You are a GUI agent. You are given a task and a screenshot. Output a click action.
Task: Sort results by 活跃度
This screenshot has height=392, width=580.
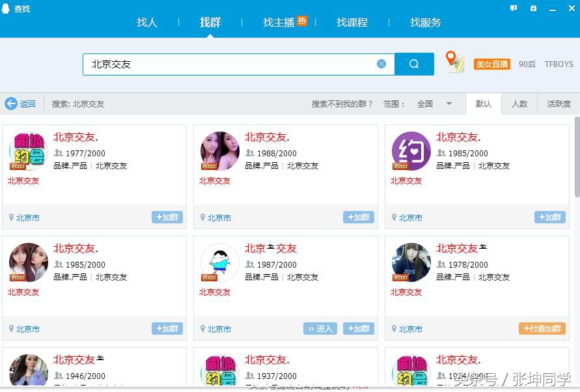coord(558,104)
